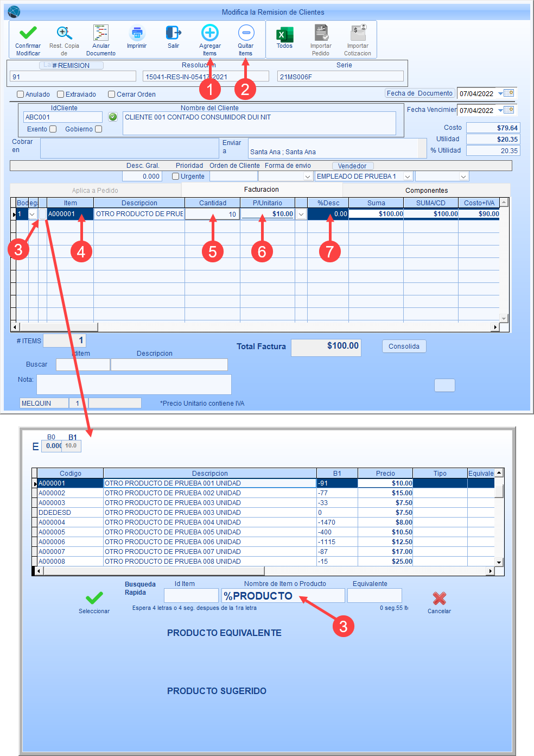Image resolution: width=534 pixels, height=756 pixels.
Task: Click Nombre de Item field with %PRODUCTO
Action: click(x=283, y=596)
